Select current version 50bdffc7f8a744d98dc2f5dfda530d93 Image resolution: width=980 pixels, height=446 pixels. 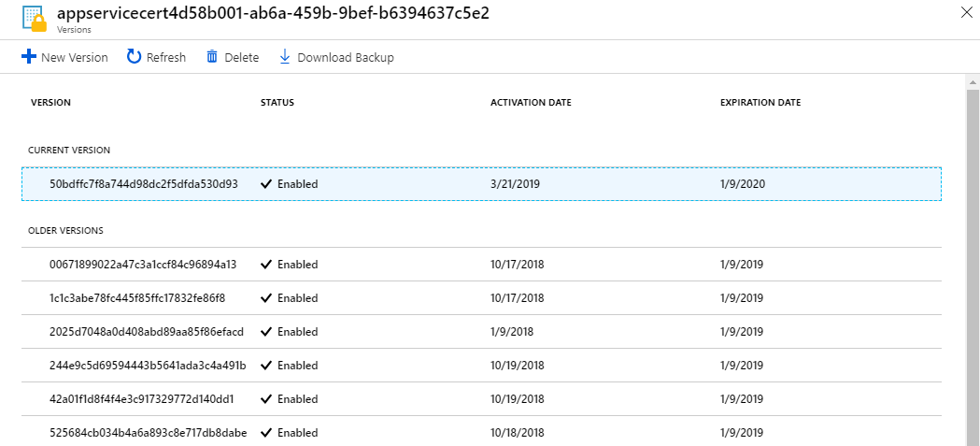point(143,184)
